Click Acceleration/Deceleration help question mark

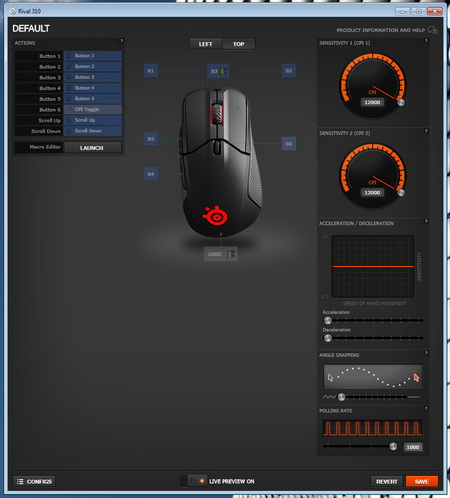(426, 221)
